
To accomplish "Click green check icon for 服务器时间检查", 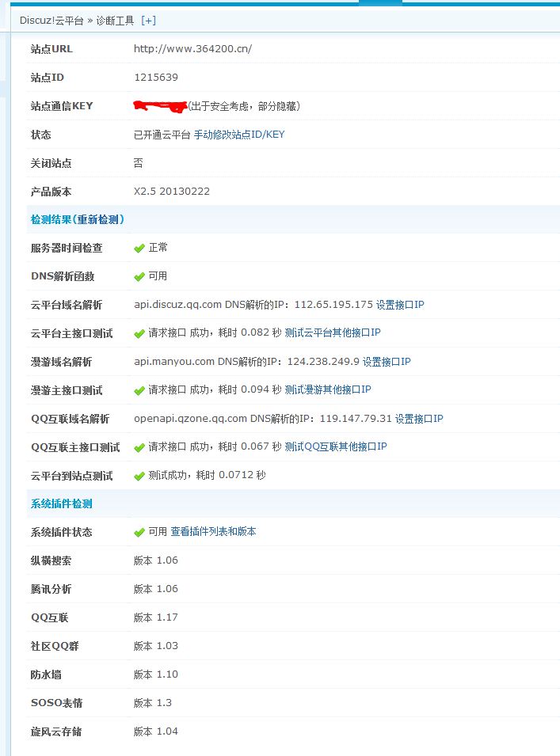I will pyautogui.click(x=139, y=249).
